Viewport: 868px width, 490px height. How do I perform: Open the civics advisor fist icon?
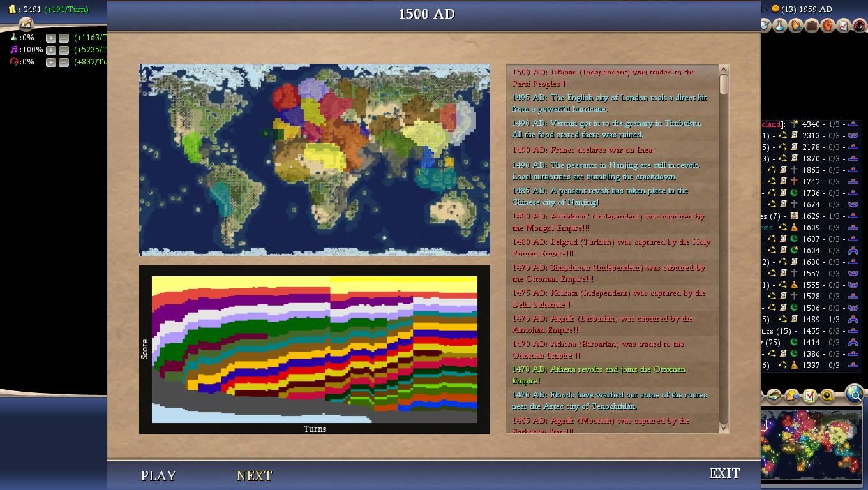[x=828, y=26]
